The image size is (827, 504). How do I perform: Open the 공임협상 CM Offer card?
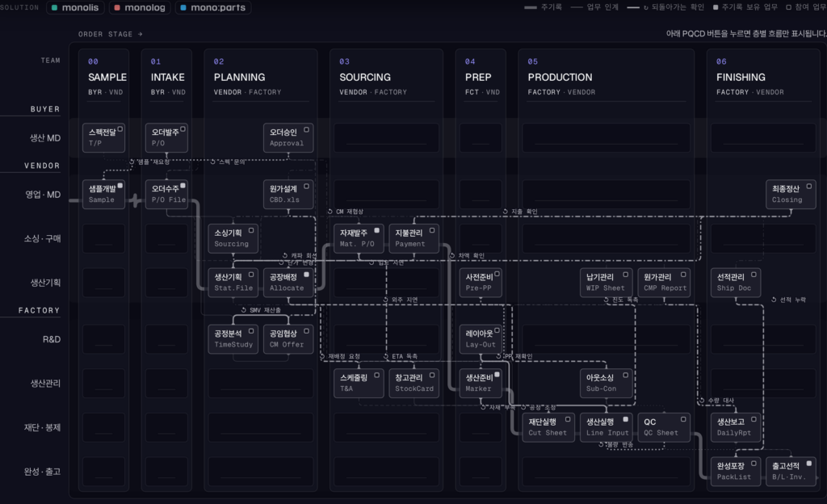288,339
